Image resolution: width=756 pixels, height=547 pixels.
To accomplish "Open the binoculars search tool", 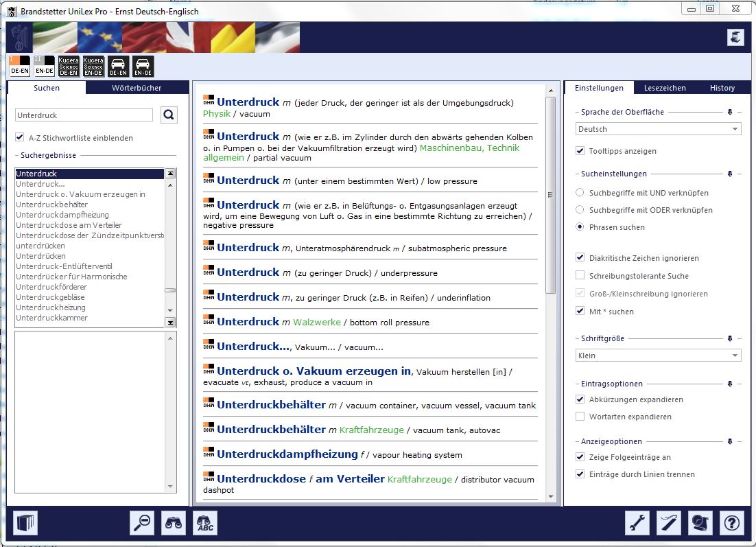I will tap(174, 523).
